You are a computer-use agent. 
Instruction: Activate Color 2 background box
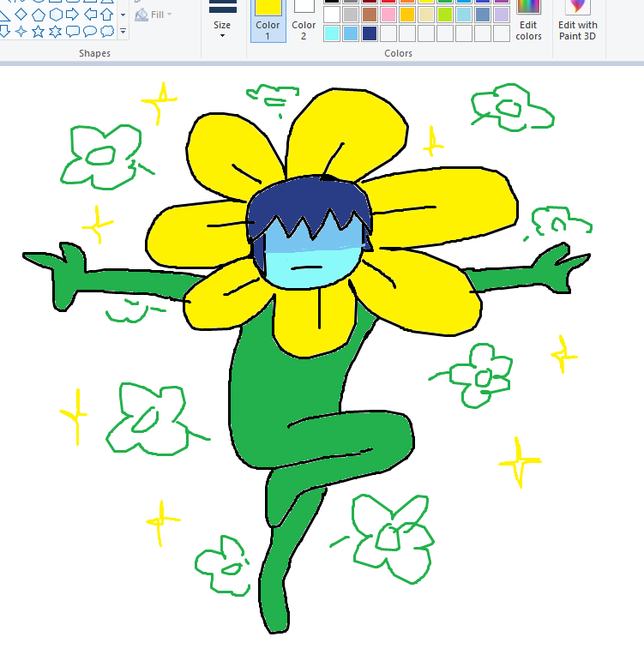tap(304, 21)
